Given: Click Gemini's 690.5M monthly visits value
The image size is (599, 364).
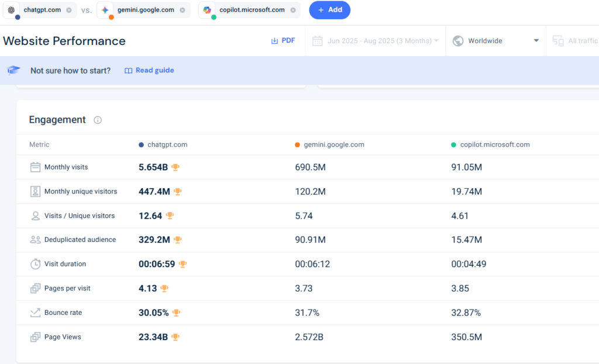Looking at the screenshot, I should coord(310,167).
